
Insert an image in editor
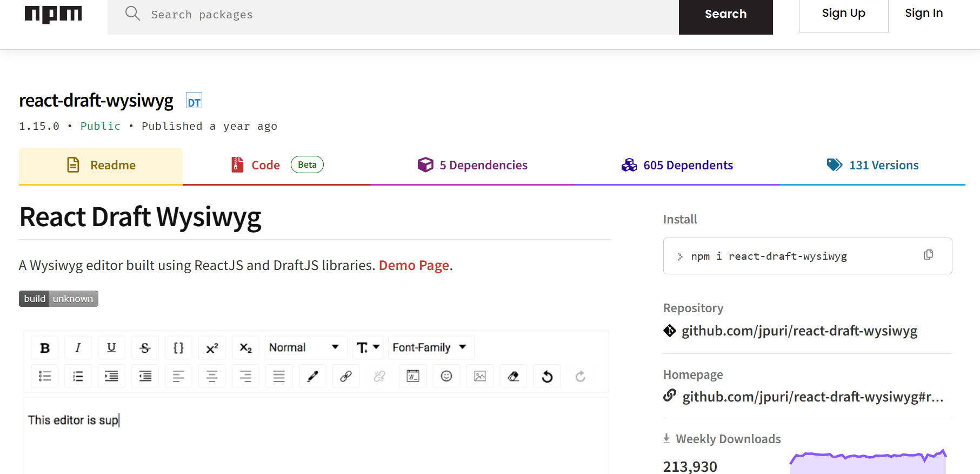[x=480, y=376]
